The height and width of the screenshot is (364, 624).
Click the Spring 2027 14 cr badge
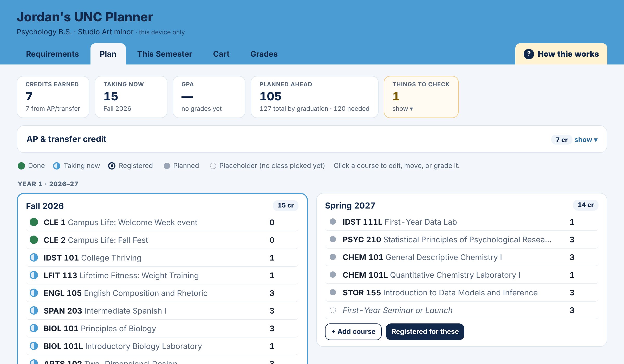[586, 205]
